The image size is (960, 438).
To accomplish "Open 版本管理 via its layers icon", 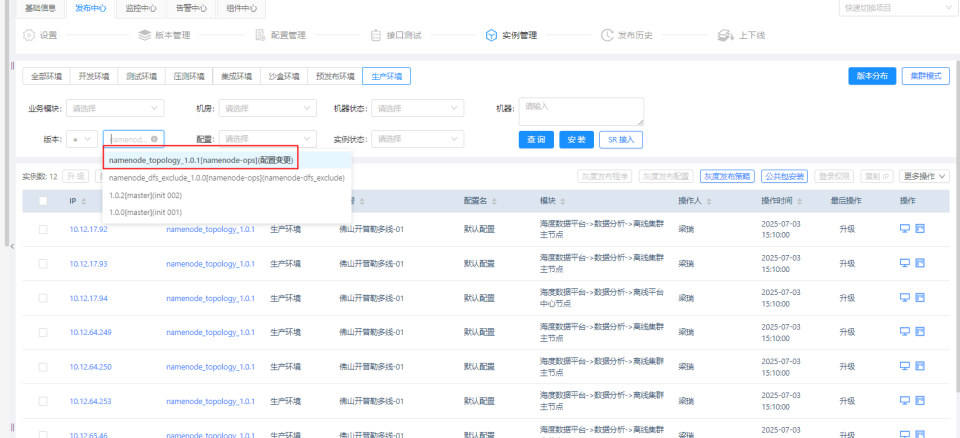I will tap(146, 35).
